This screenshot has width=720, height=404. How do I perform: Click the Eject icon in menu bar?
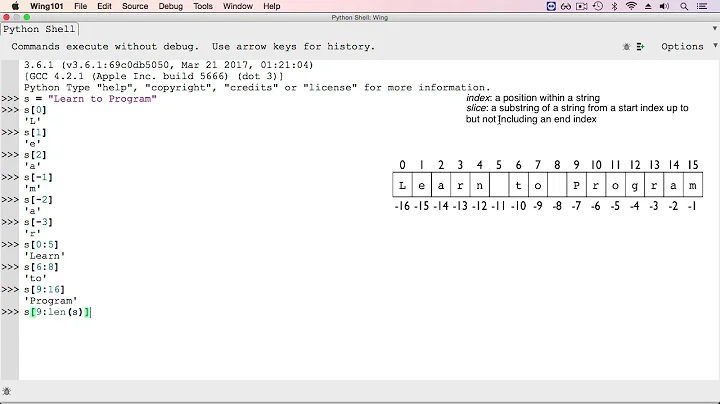[x=648, y=6]
